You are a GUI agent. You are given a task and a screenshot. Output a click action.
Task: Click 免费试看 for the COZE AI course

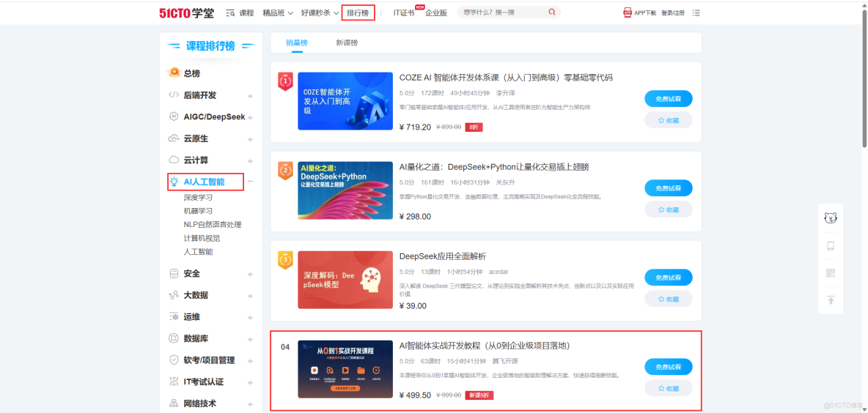pyautogui.click(x=668, y=98)
